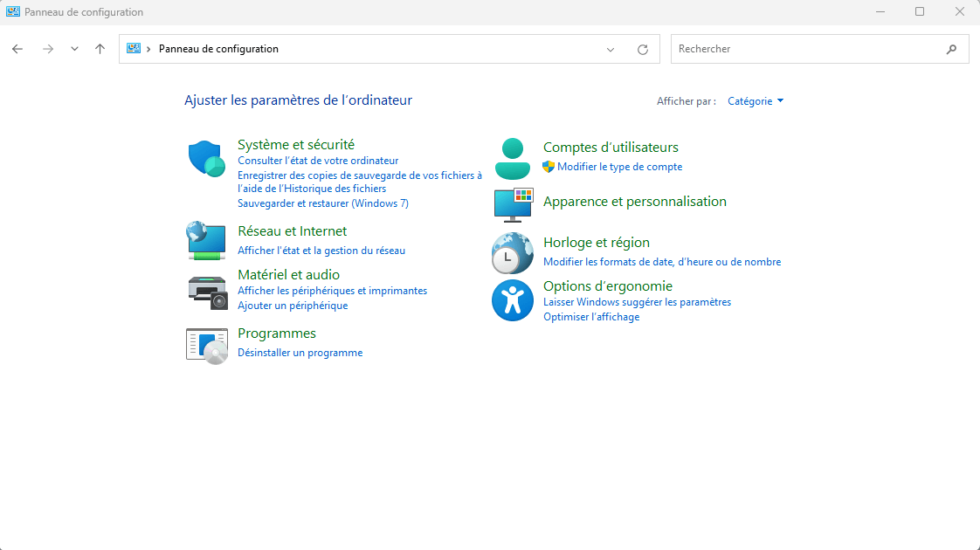Open Programmes using its icon
This screenshot has height=550, width=980.
pyautogui.click(x=206, y=342)
